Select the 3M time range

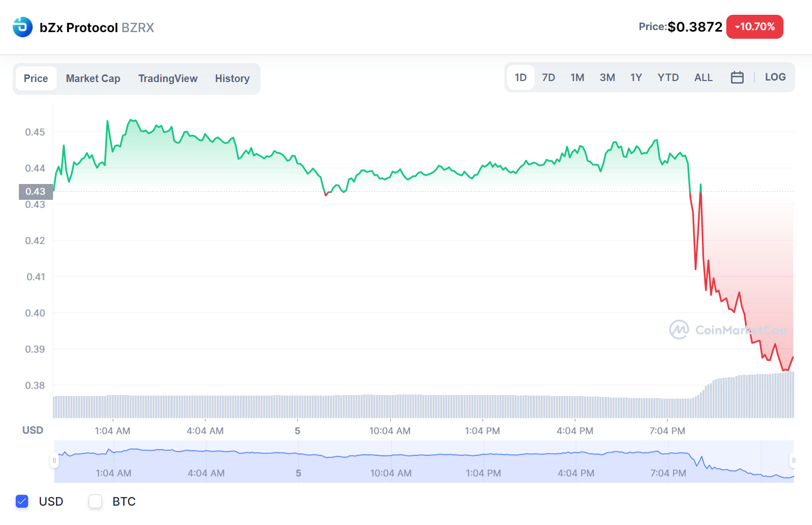point(607,77)
